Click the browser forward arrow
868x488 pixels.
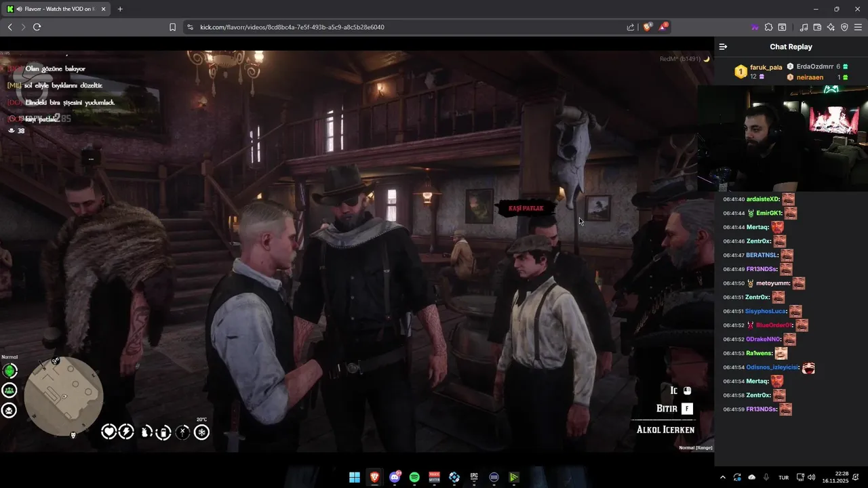pos(23,27)
